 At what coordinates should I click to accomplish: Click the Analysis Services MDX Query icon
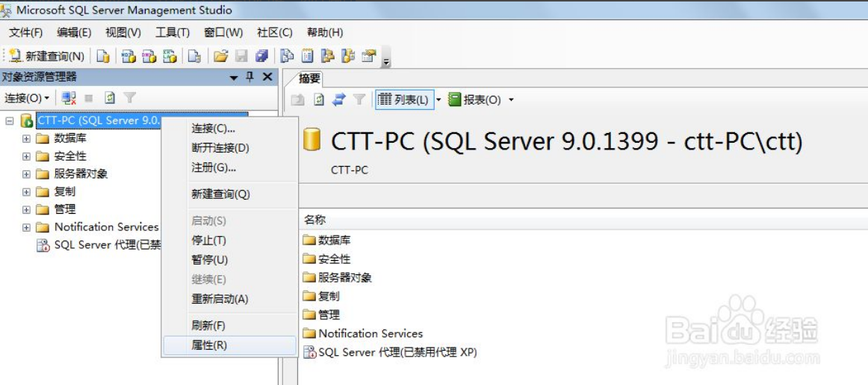tap(128, 56)
